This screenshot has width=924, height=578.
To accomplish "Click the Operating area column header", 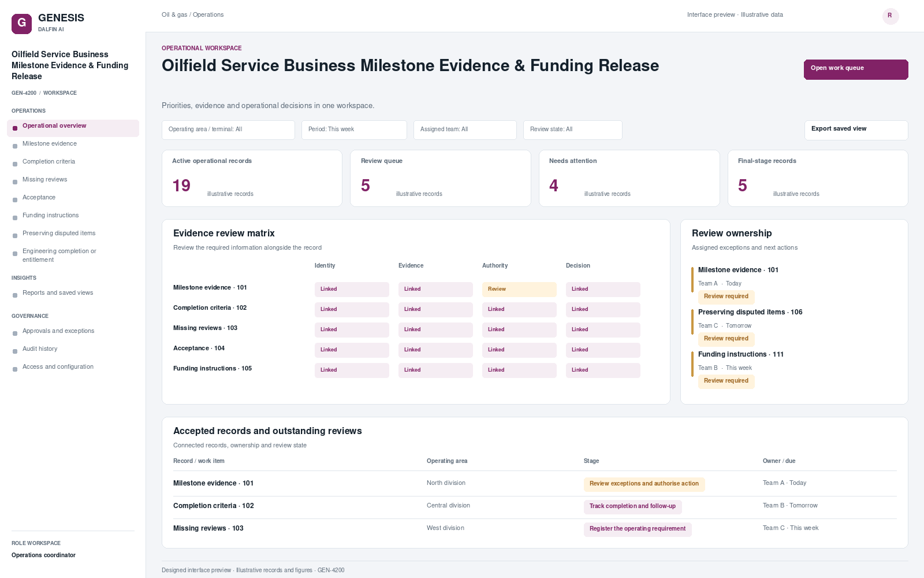I will coord(447,461).
